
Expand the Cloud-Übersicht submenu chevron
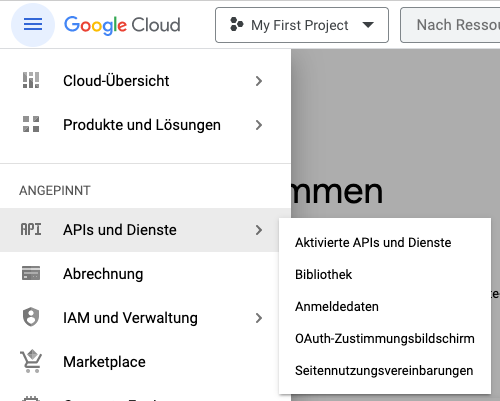[259, 81]
